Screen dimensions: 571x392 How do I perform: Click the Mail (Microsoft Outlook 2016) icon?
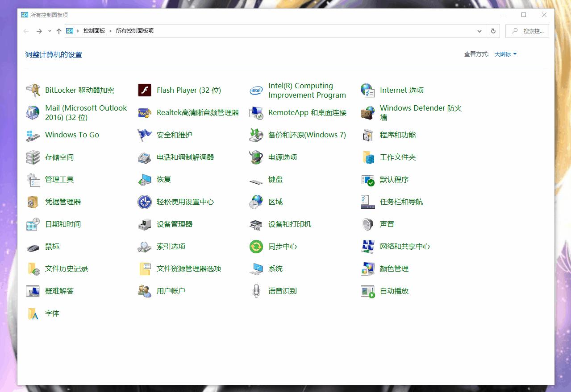tap(33, 113)
